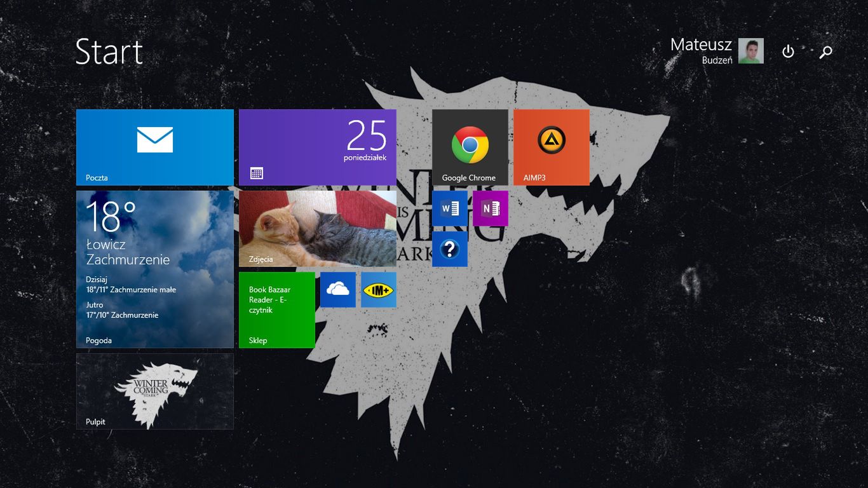The image size is (868, 488).
Task: Open the Pogoda weather tile
Action: (x=155, y=269)
